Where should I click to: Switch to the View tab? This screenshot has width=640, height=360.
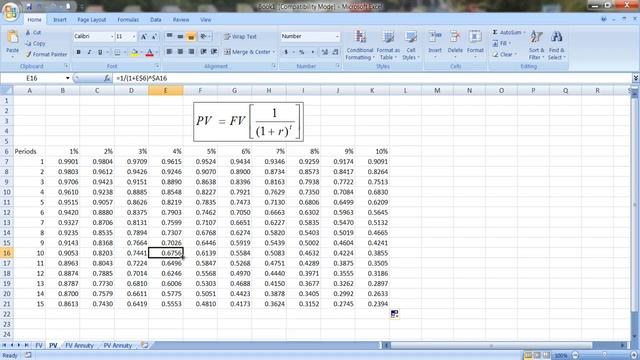click(x=206, y=20)
